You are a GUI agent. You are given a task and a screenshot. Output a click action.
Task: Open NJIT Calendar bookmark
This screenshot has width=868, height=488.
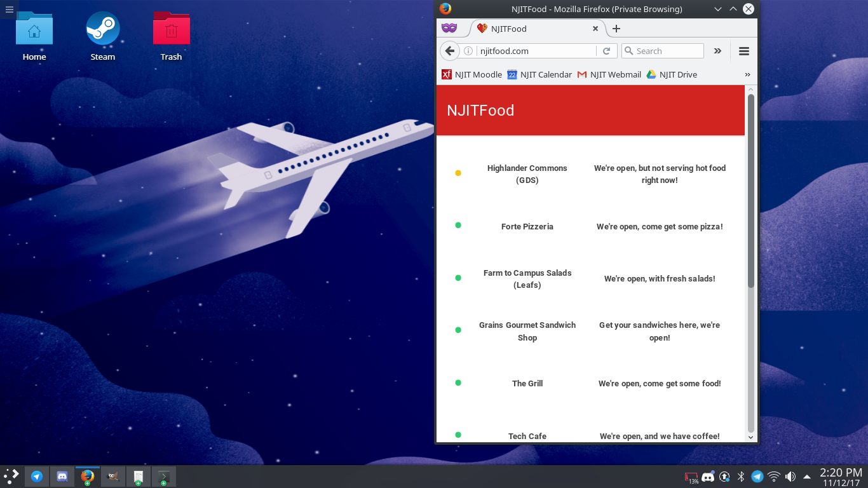point(539,74)
